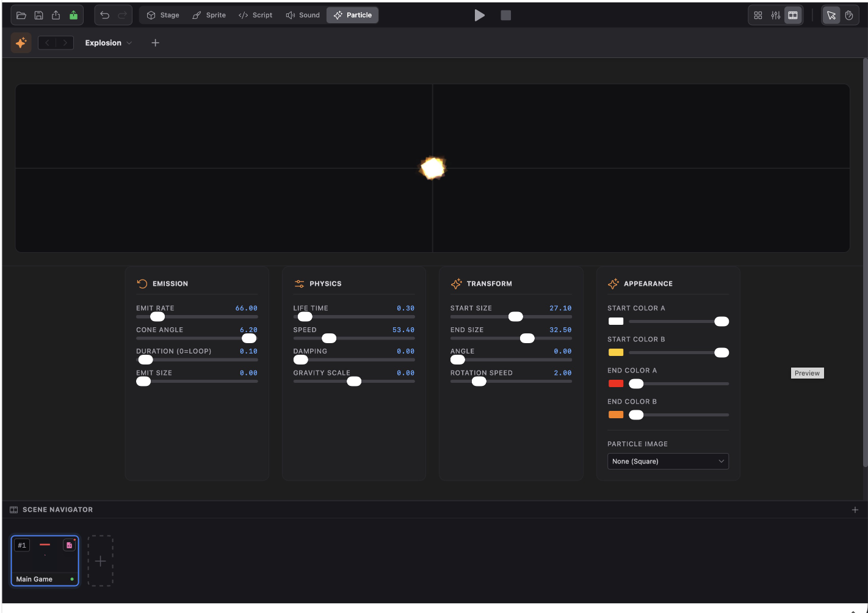Click the End Color A red swatch
The height and width of the screenshot is (613, 868).
tap(616, 383)
